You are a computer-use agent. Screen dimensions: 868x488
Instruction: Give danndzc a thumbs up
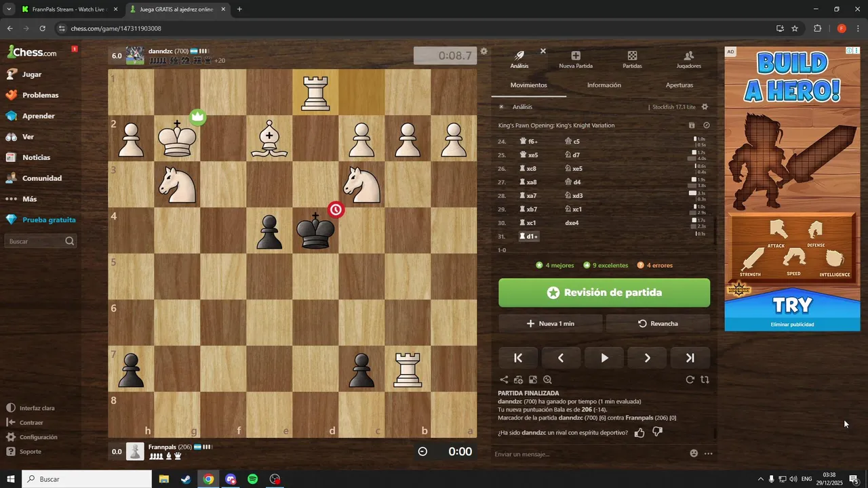point(639,432)
